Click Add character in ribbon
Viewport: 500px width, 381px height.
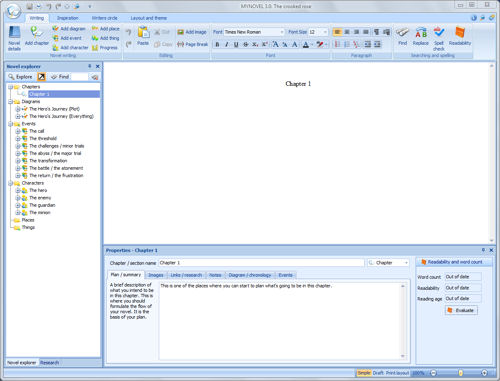[70, 48]
